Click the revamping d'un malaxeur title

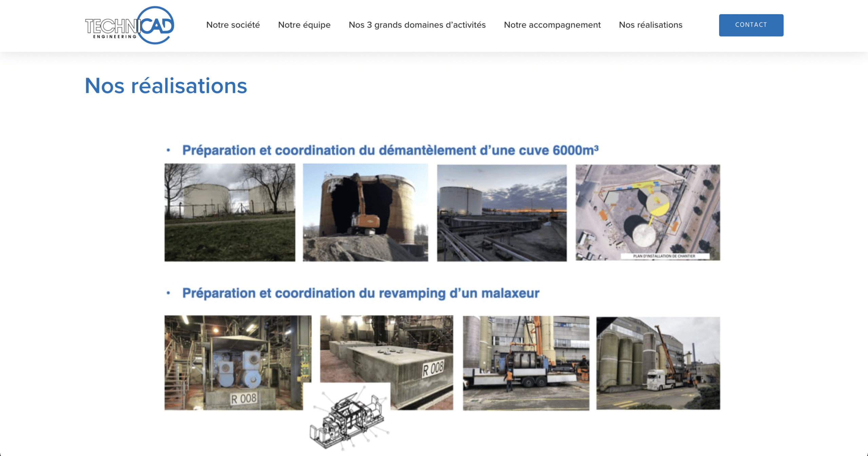point(360,293)
